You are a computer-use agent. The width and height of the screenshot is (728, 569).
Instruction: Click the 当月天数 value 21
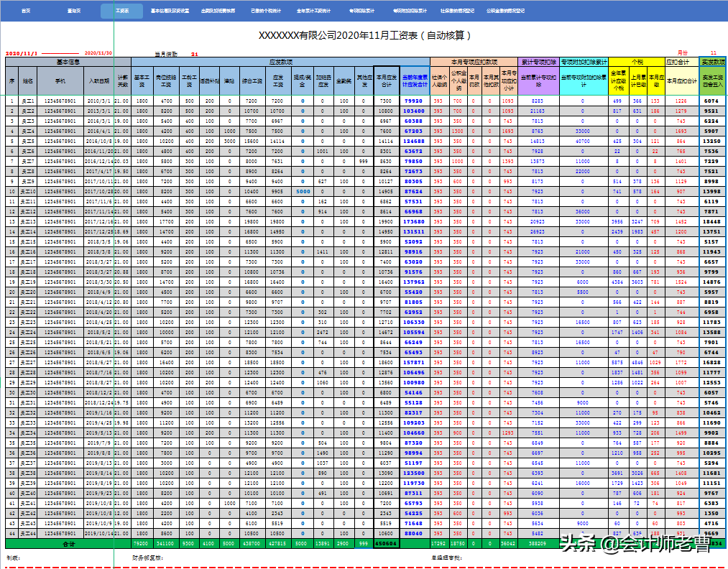(194, 54)
